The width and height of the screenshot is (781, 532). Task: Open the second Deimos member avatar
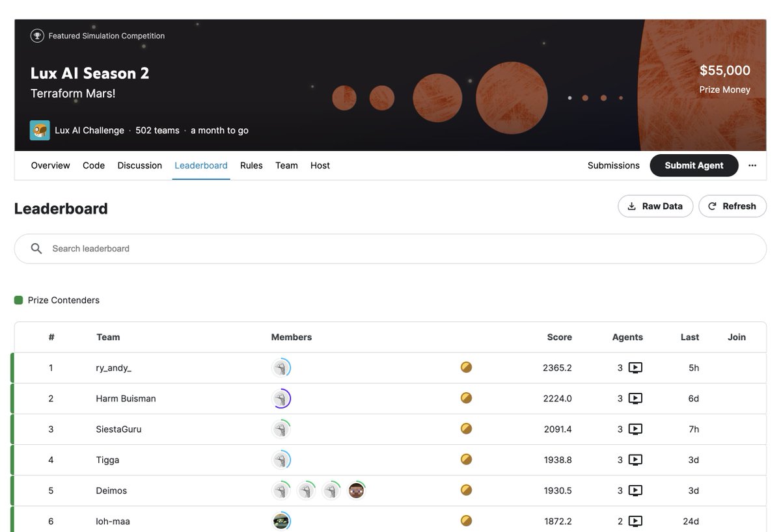[306, 490]
